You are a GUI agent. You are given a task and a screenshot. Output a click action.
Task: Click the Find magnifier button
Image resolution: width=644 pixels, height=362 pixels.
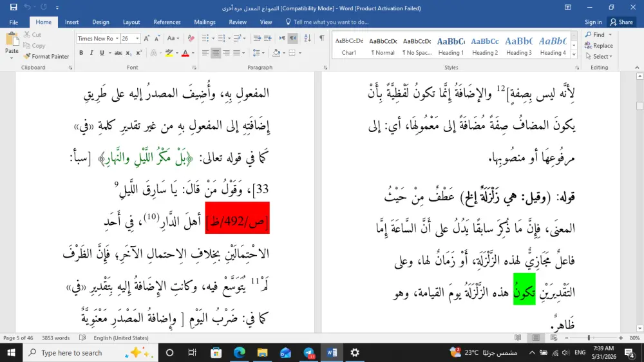coord(596,35)
